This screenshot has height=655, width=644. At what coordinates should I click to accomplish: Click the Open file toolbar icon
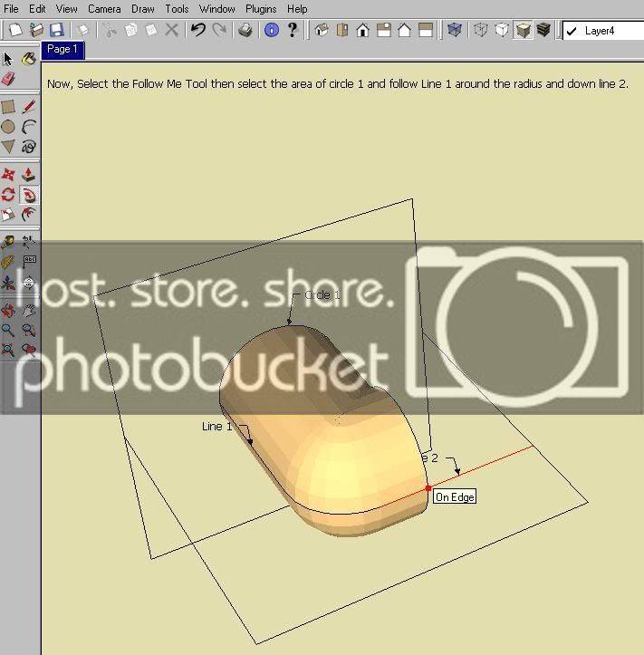coord(36,30)
